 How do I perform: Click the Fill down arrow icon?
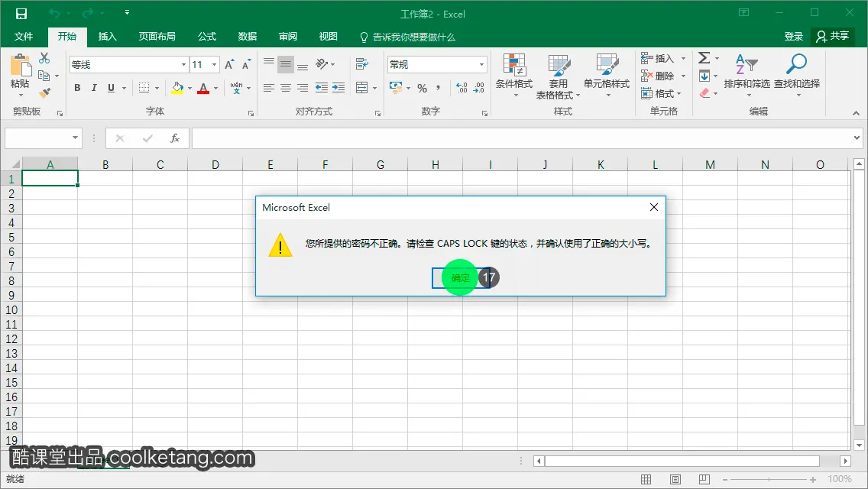coord(704,76)
